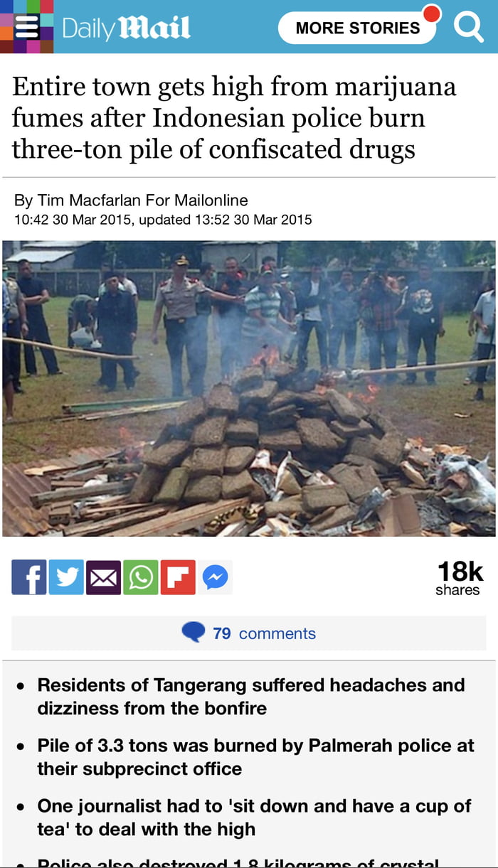
Task: Share via Facebook Messenger icon
Action: [215, 577]
